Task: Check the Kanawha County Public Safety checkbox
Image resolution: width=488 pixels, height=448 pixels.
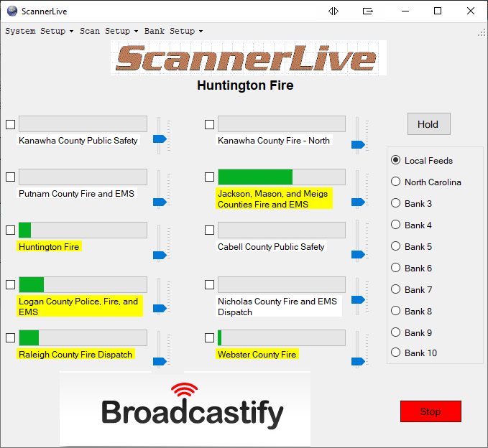Action: [11, 125]
